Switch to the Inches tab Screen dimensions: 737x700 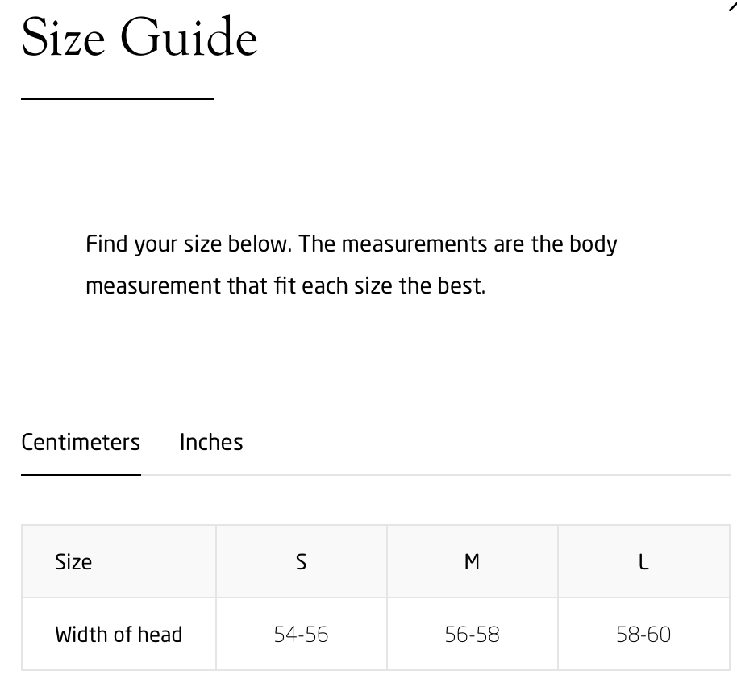point(211,442)
